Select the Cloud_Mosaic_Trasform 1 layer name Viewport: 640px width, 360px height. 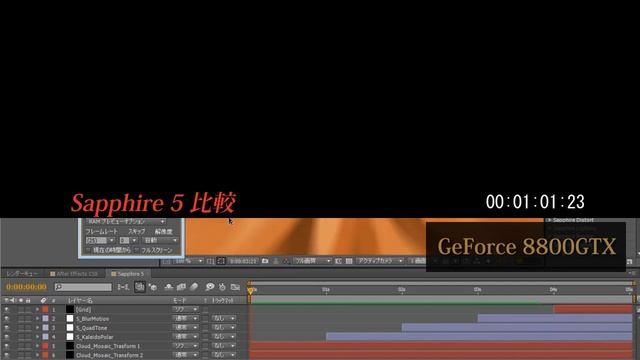click(108, 346)
